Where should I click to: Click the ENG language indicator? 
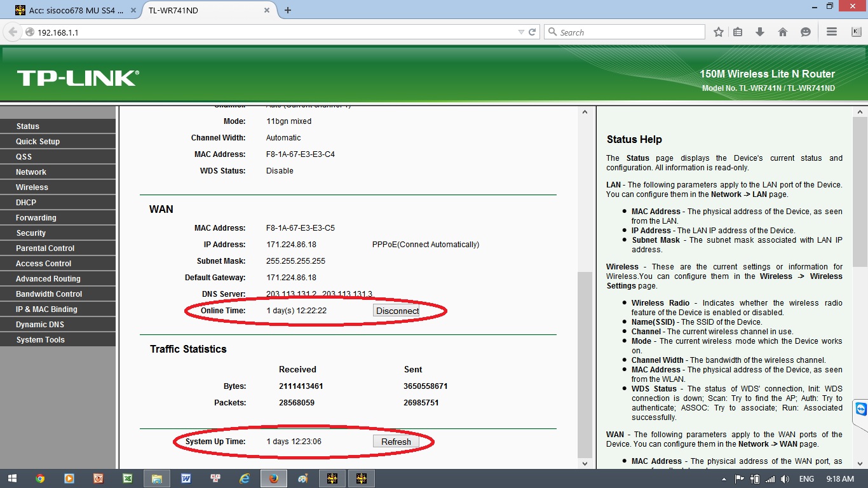point(806,479)
